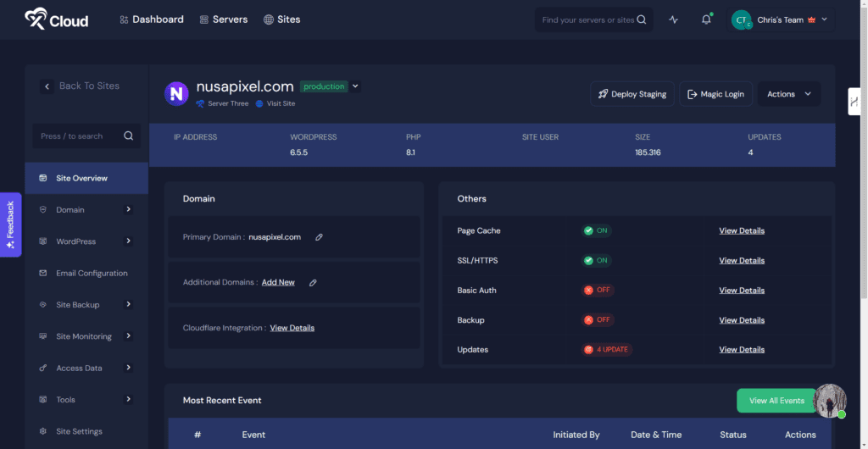Click the Deploy Staging button
Image resolution: width=868 pixels, height=449 pixels.
pyautogui.click(x=632, y=94)
